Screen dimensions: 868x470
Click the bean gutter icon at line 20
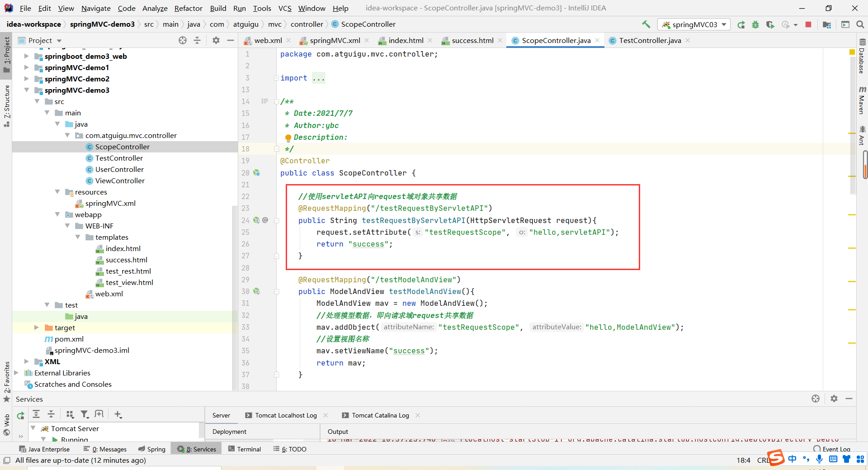pyautogui.click(x=256, y=173)
